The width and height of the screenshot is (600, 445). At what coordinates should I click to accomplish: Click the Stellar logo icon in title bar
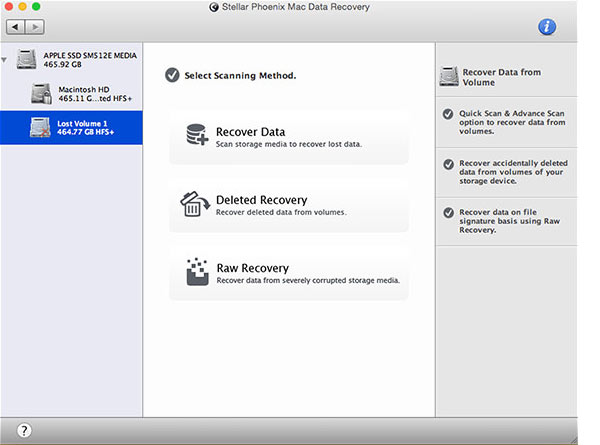coord(214,7)
